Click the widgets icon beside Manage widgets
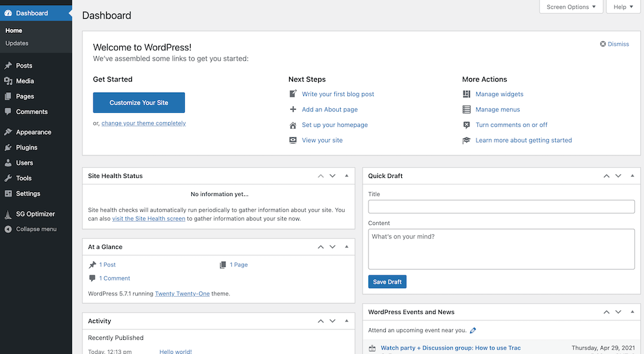 click(466, 94)
